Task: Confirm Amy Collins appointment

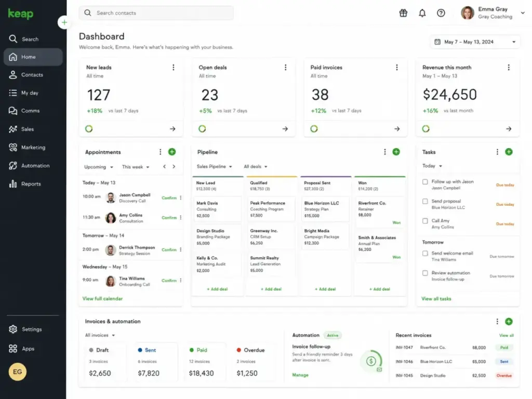Action: tap(169, 218)
